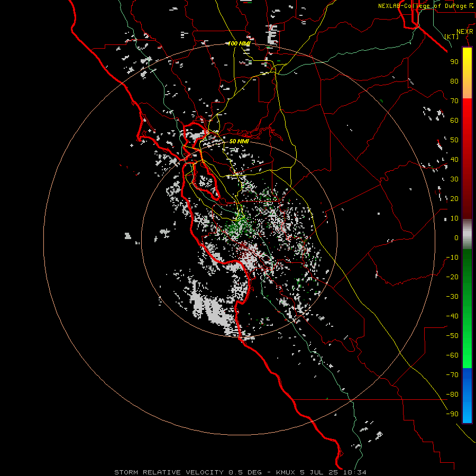Click the -60 value on velocity scale
Screen dimensions: 476x476
pos(452,355)
